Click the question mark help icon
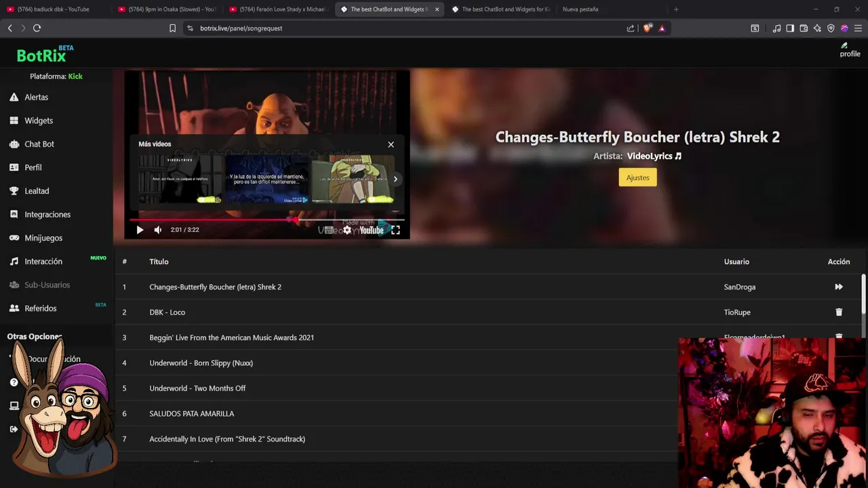This screenshot has width=868, height=488. tap(14, 382)
